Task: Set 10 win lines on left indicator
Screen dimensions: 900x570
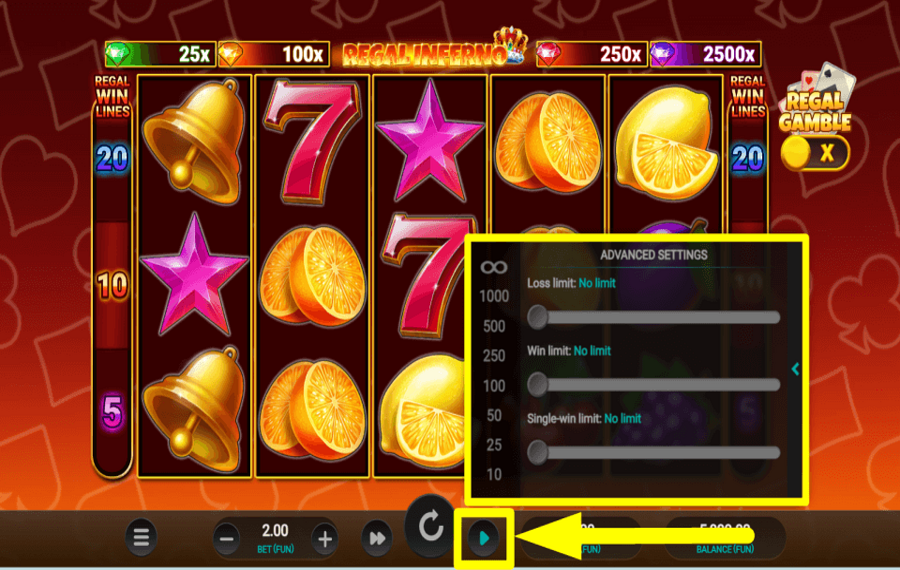Action: (112, 285)
